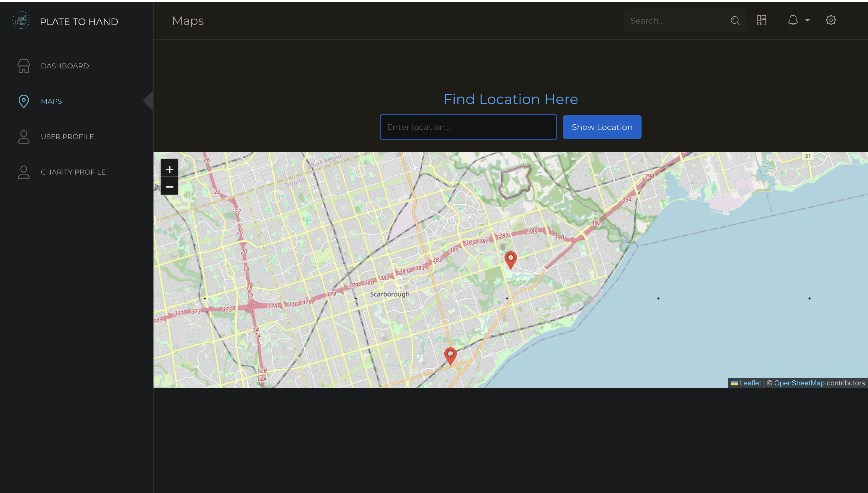Click the Plate to Hand logo icon

tap(21, 20)
